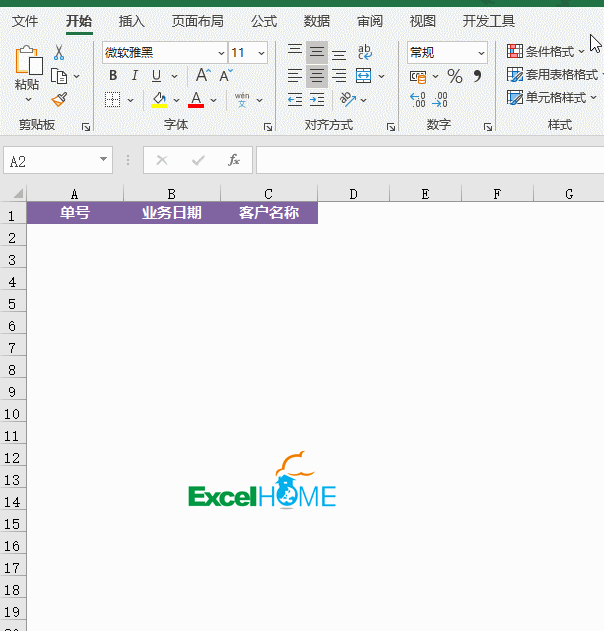Open the font size dropdown
Screen dimensions: 604x631
(x=262, y=53)
